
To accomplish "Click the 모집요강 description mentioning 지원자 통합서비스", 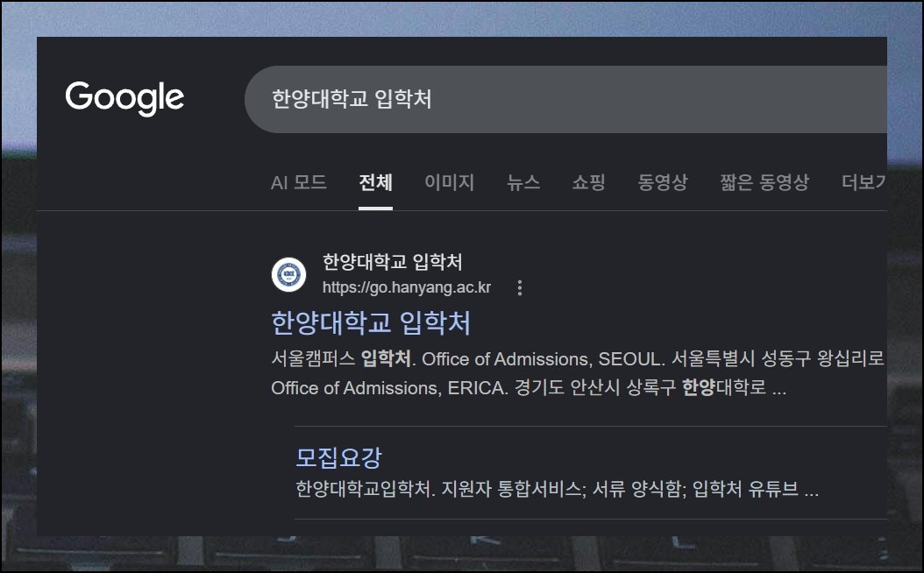I will click(x=557, y=489).
